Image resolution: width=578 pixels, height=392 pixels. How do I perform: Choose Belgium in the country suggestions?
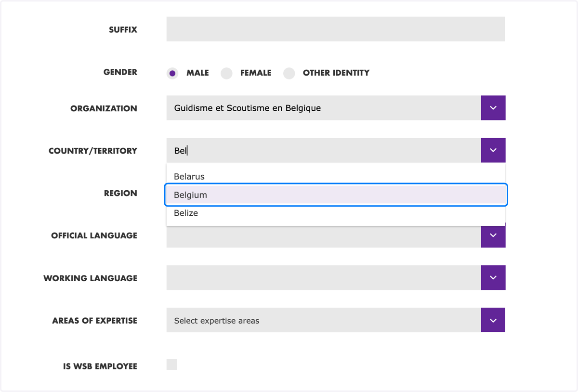click(336, 195)
